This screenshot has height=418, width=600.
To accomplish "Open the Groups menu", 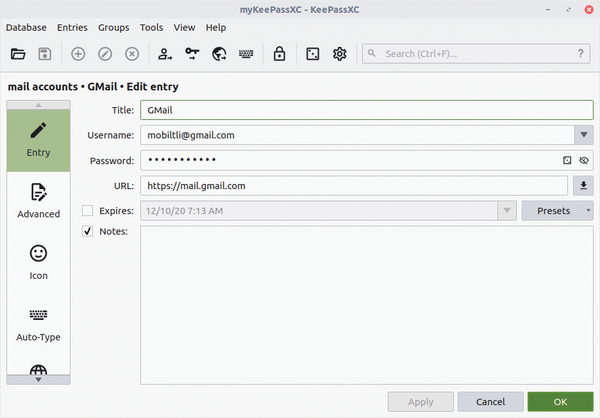I will pos(114,28).
